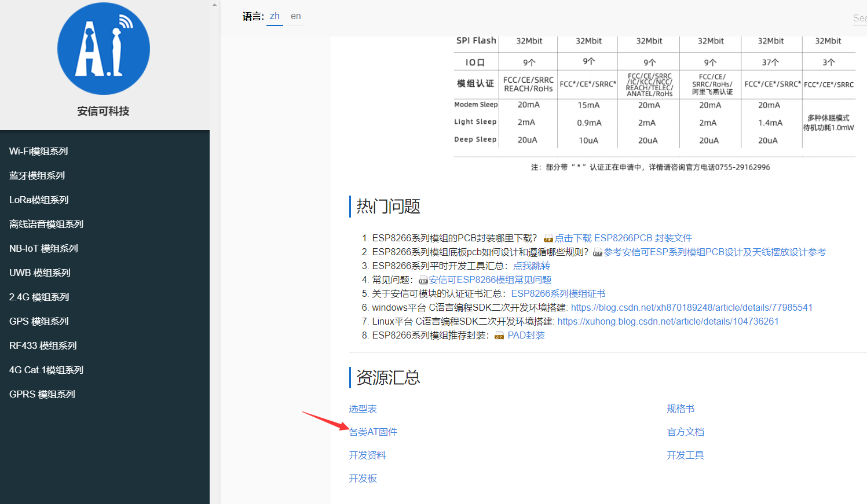The height and width of the screenshot is (504, 867).
Task: Click the PDF icon before PCB design reference link
Action: (598, 252)
